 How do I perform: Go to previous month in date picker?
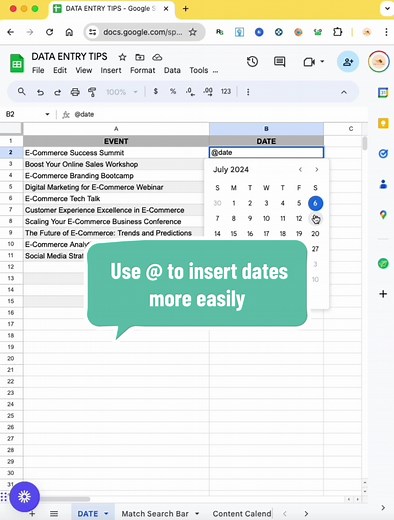[x=300, y=170]
